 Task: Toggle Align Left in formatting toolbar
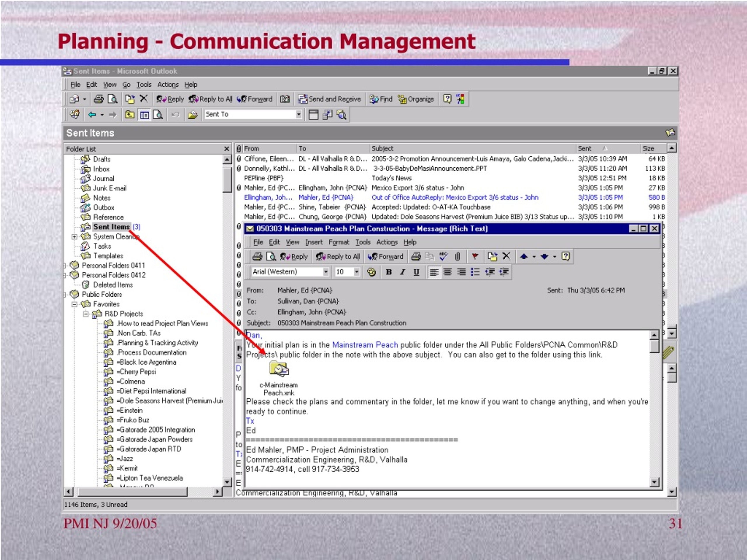coord(434,272)
